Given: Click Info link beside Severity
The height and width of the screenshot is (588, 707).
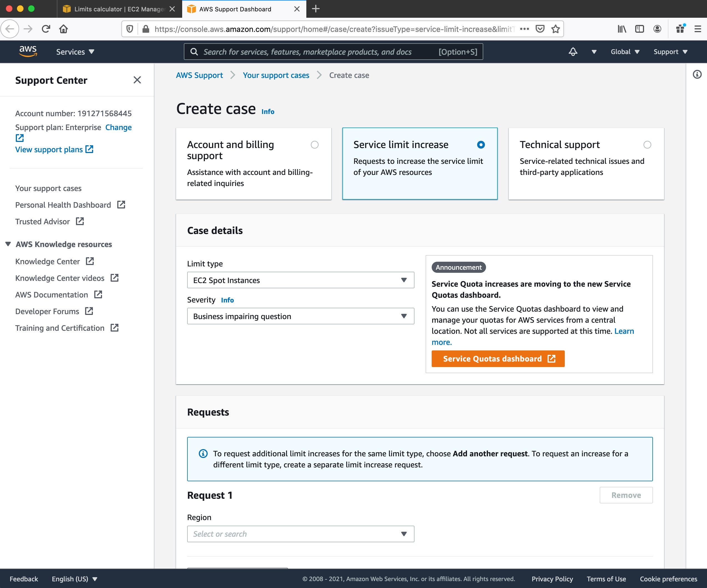Looking at the screenshot, I should pos(227,300).
